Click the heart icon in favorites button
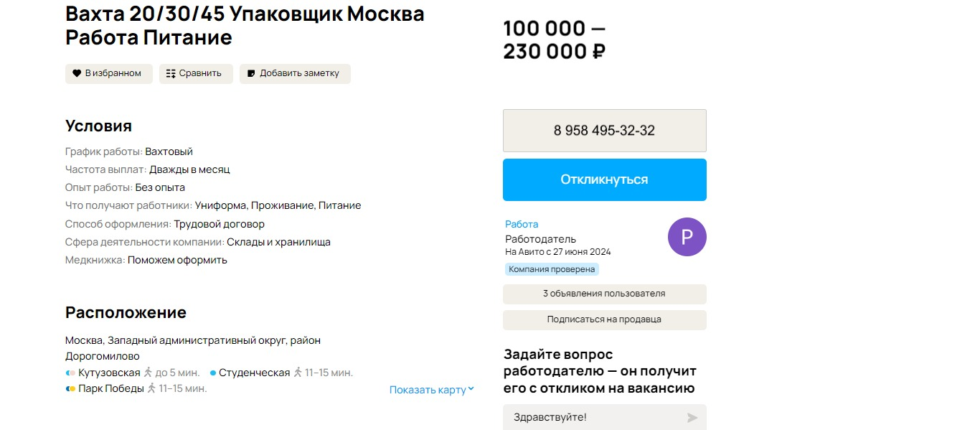The height and width of the screenshot is (430, 980). click(77, 73)
